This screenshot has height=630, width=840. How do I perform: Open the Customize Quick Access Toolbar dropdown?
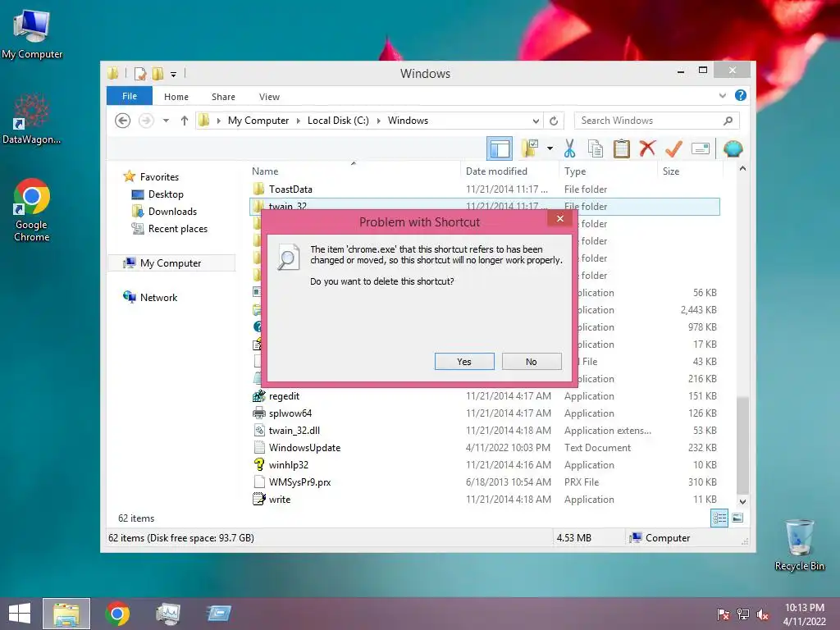174,74
